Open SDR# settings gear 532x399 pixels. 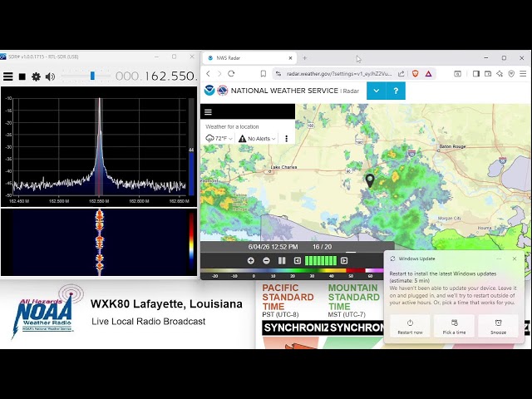click(x=36, y=76)
